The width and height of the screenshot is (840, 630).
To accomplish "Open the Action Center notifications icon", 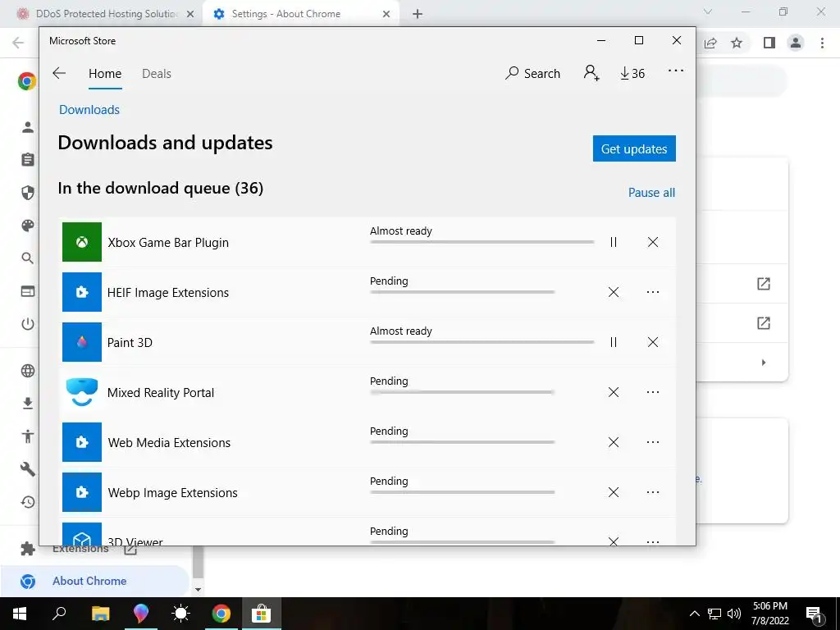I will pos(815,614).
